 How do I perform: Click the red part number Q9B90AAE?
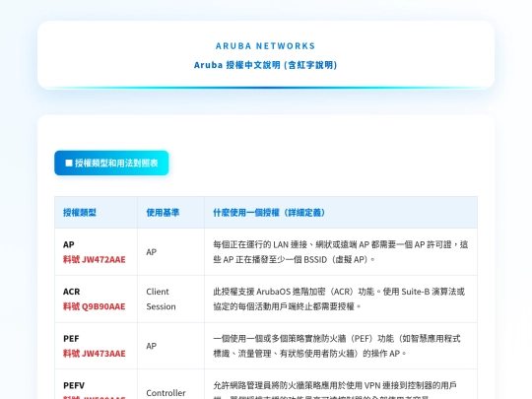(94, 306)
